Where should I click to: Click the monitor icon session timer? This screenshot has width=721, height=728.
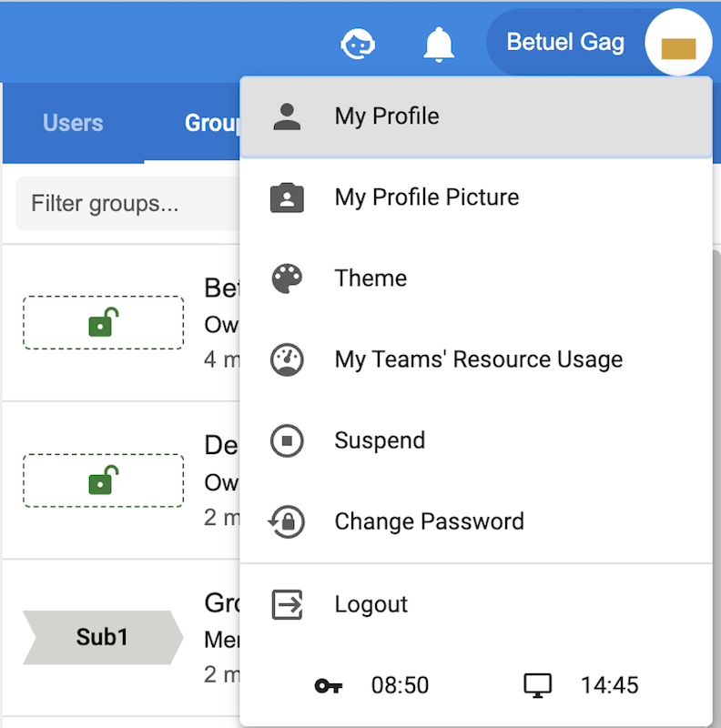pos(538,685)
